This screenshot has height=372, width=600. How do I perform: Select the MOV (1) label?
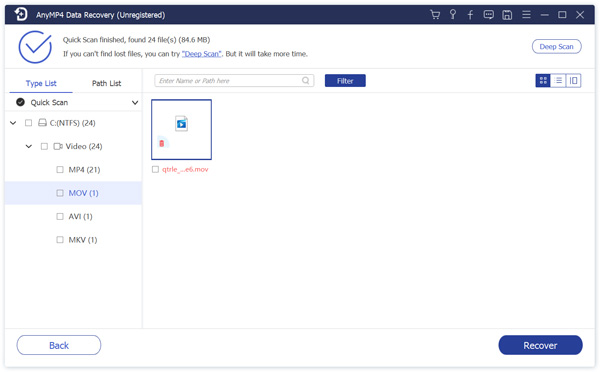[x=83, y=193]
